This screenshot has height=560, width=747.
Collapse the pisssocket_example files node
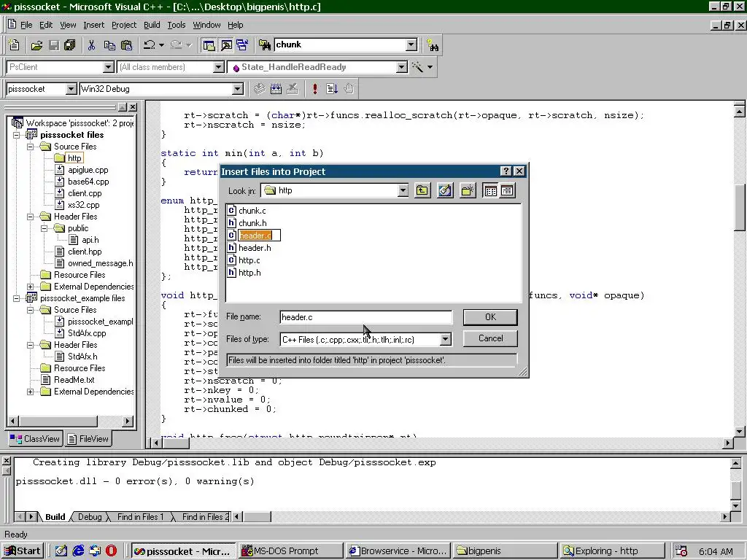pyautogui.click(x=17, y=298)
